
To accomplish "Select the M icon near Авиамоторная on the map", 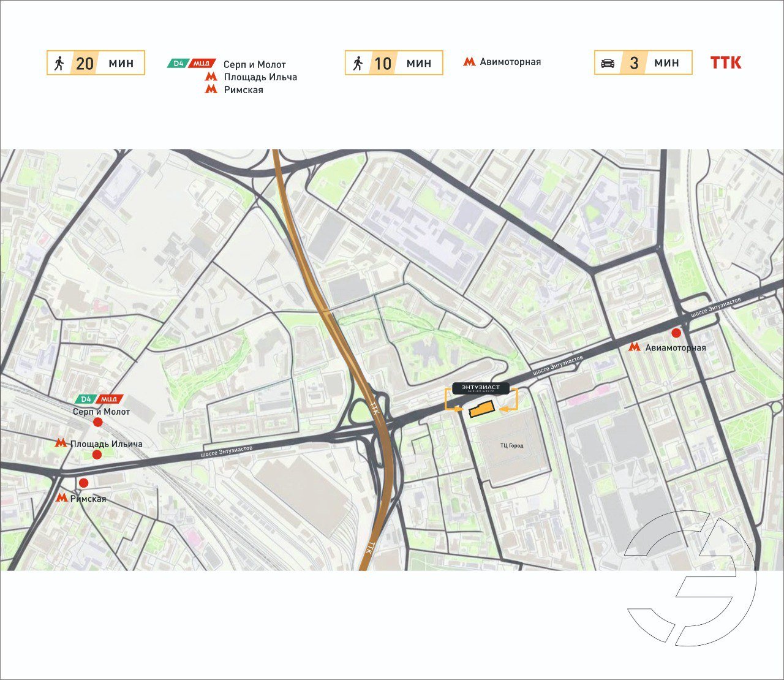I will coord(634,347).
